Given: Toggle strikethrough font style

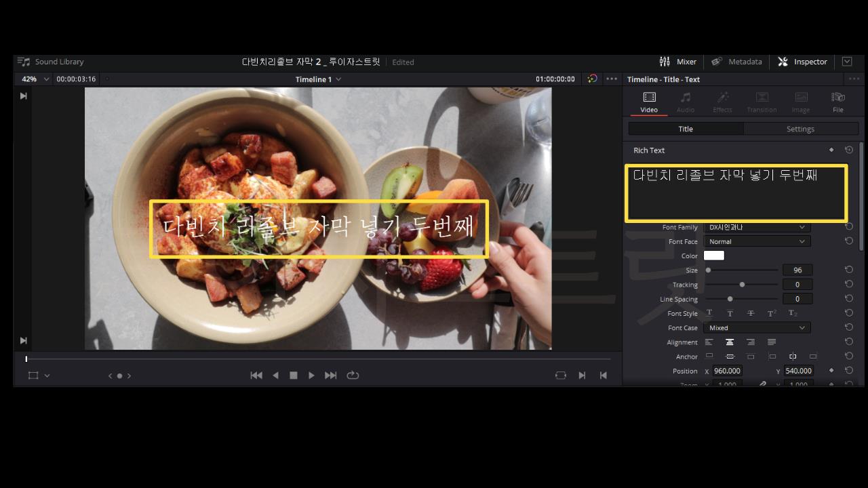Looking at the screenshot, I should [x=751, y=313].
